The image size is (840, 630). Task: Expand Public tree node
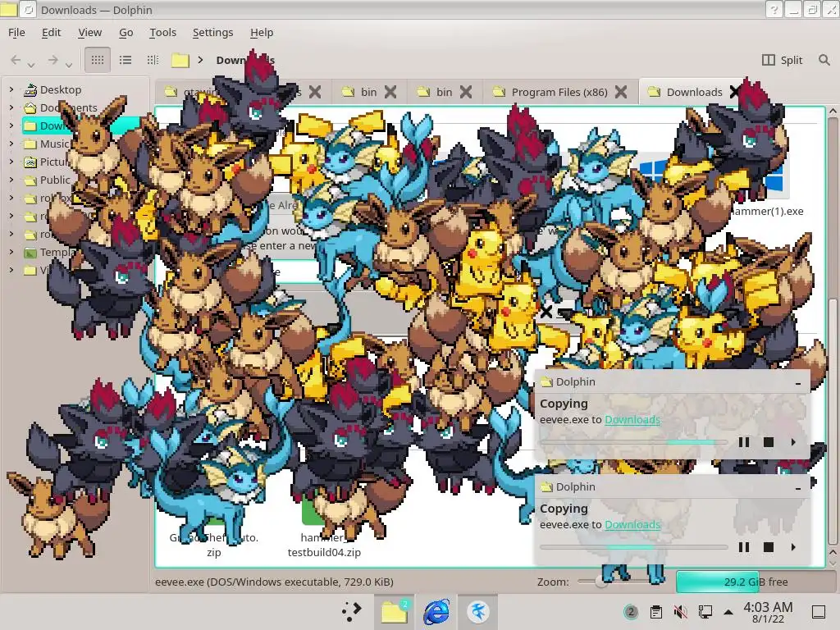[x=11, y=180]
